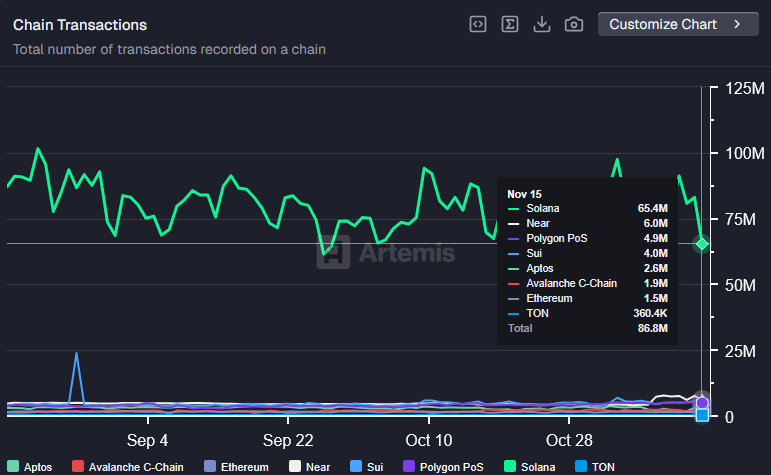
Task: Toggle the TON legend entry
Action: point(596,466)
